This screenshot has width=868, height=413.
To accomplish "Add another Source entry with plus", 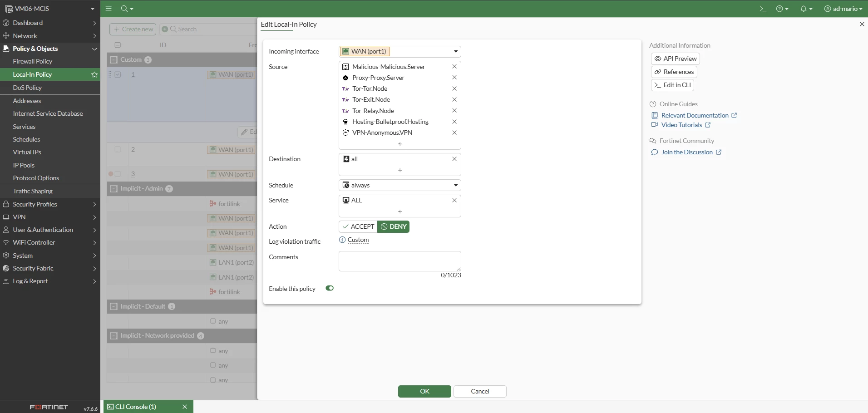I will tap(400, 144).
